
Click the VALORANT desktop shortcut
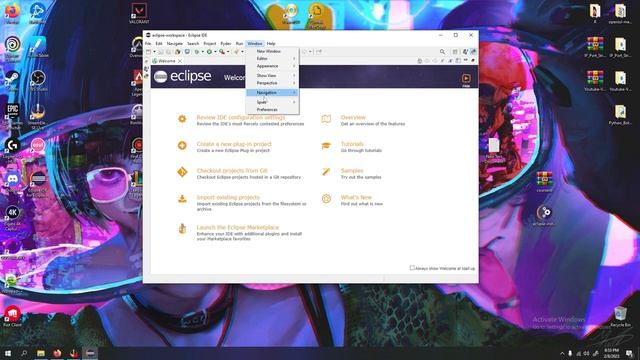click(x=139, y=13)
